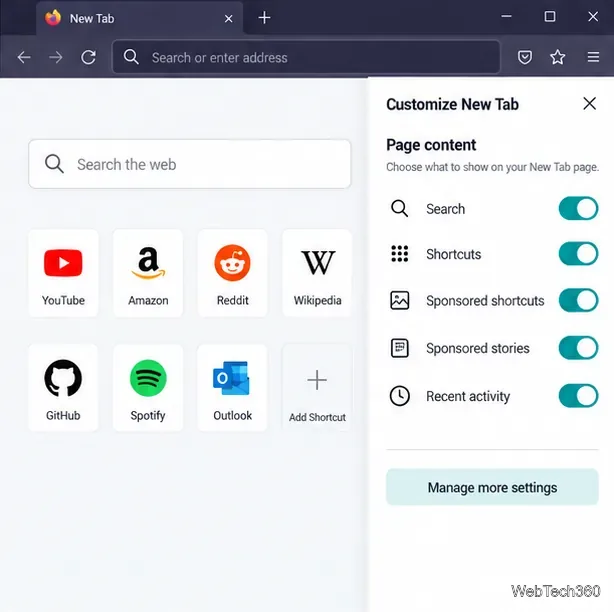Click the Page content heading
Image resolution: width=614 pixels, height=612 pixels.
point(431,145)
